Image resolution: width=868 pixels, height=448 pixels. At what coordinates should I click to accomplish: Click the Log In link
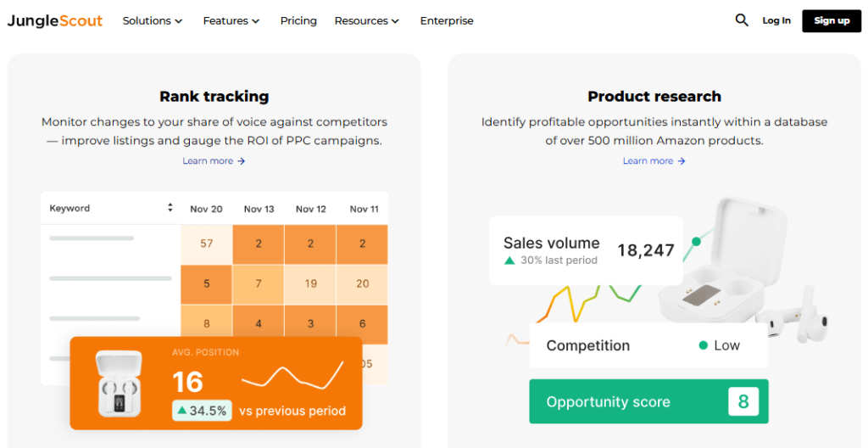coord(776,20)
